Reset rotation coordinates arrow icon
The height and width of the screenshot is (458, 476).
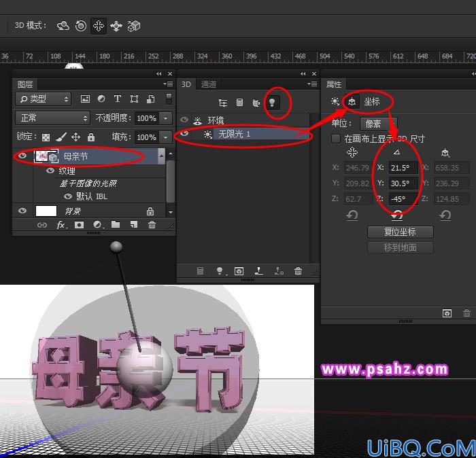[396, 215]
